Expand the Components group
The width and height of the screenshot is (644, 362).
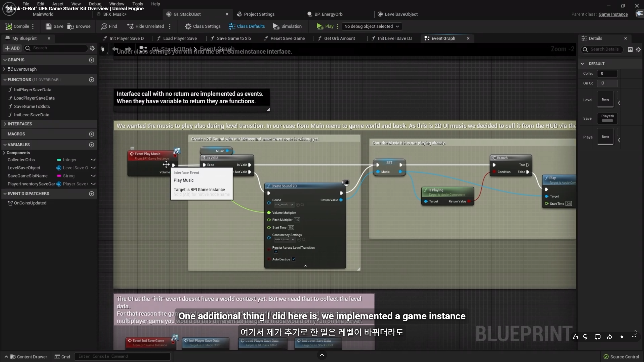tap(4, 153)
